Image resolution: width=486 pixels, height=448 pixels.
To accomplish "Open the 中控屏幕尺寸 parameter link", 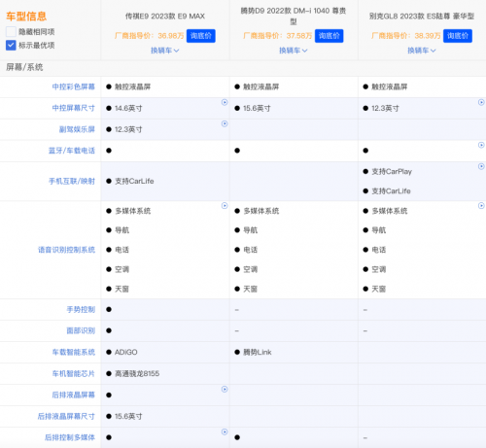I will (x=74, y=108).
